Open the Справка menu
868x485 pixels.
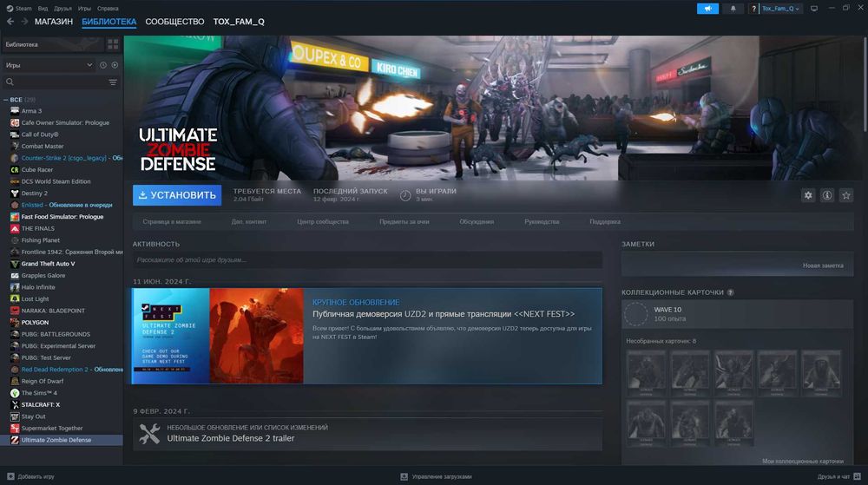[x=108, y=9]
